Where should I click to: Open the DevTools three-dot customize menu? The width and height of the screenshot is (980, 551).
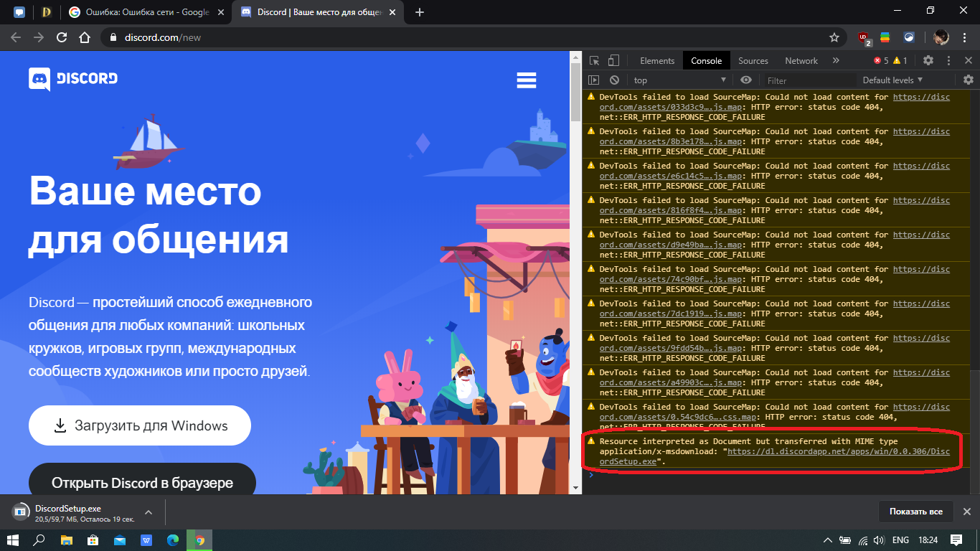[x=948, y=60]
